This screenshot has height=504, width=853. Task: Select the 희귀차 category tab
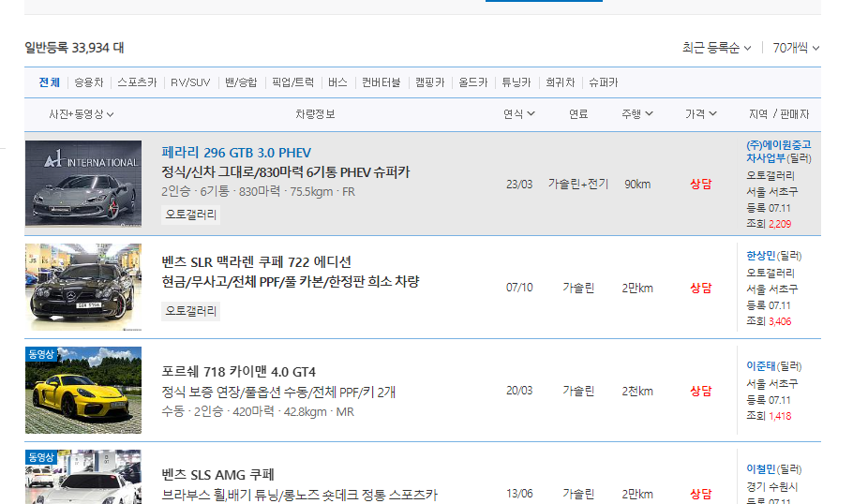coord(561,82)
